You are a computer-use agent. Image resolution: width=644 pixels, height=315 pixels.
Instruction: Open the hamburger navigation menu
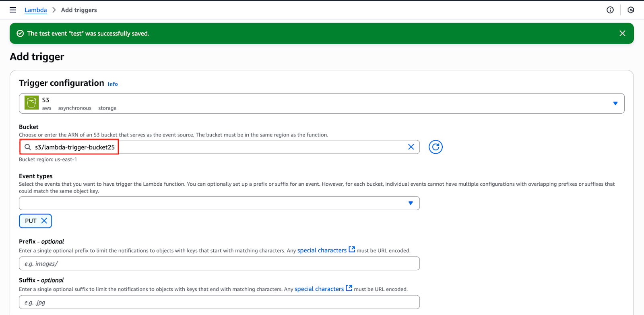(x=13, y=10)
